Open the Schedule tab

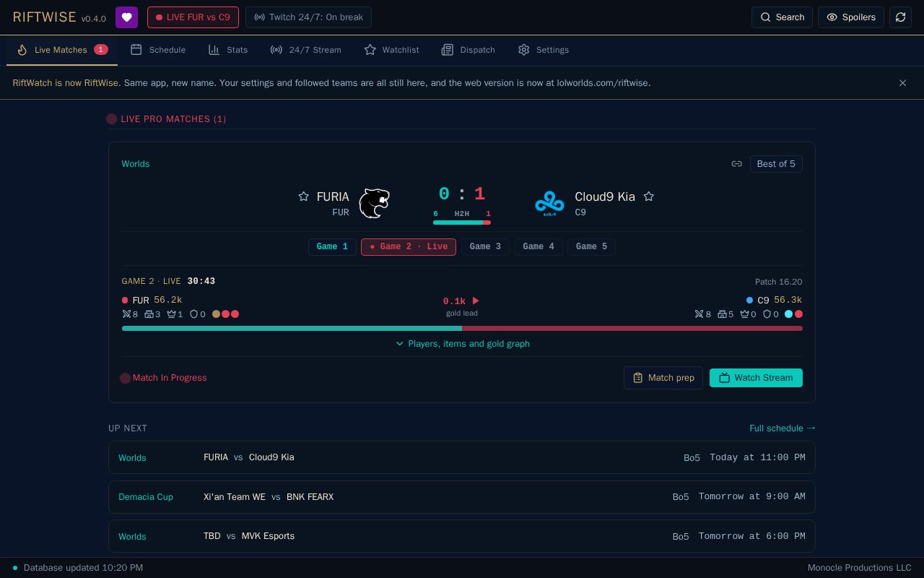coord(158,50)
